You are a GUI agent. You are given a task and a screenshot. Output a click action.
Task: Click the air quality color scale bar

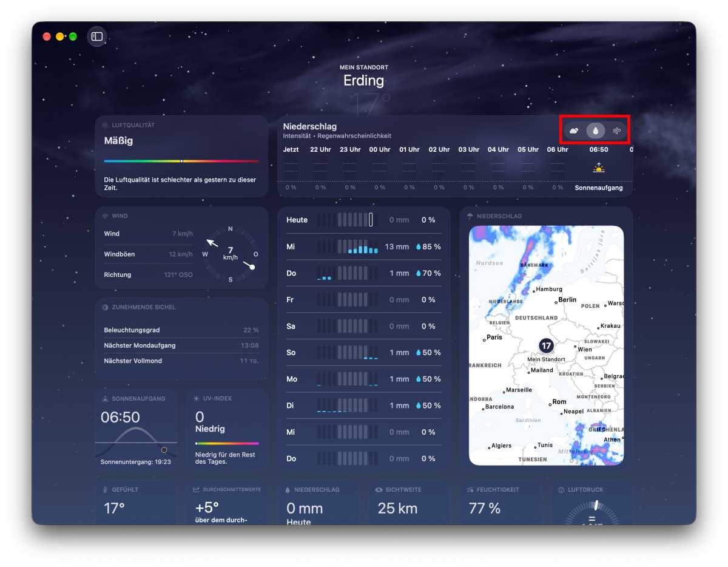click(x=181, y=161)
